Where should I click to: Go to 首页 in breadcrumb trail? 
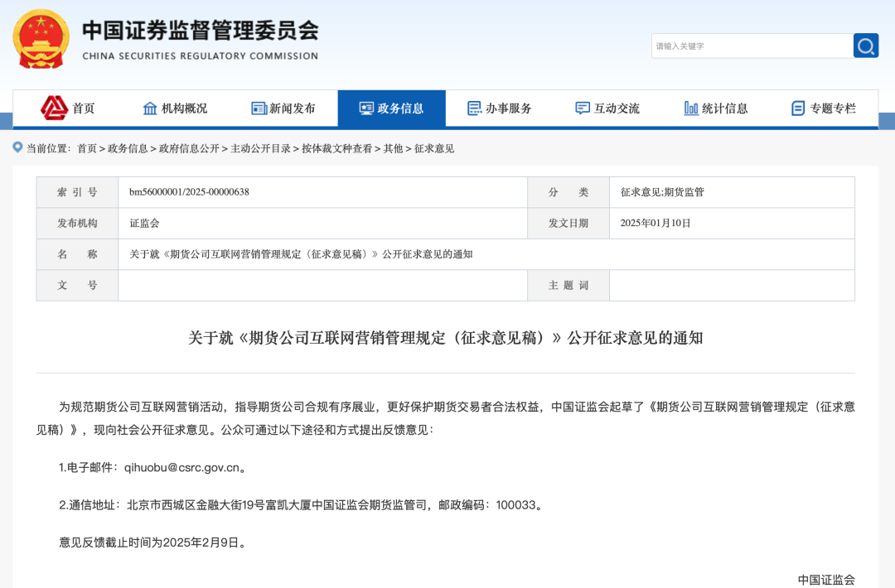[87, 148]
